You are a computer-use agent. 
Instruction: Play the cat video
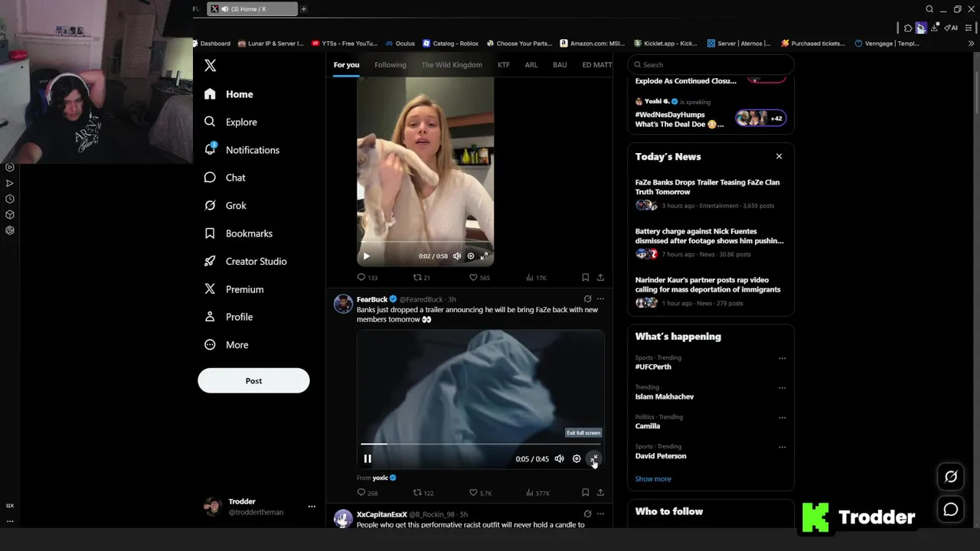tap(366, 256)
